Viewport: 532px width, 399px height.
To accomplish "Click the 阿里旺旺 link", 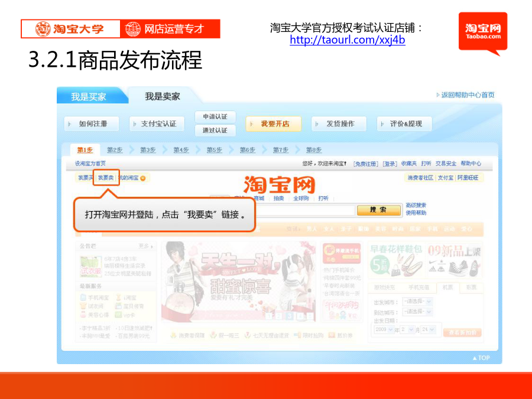I will [468, 178].
